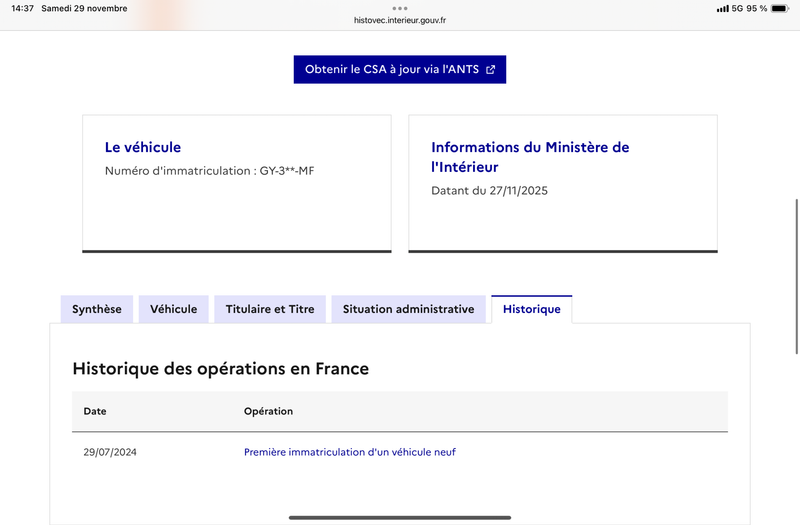
Task: Tap the home indicator bar at bottom
Action: 400,517
